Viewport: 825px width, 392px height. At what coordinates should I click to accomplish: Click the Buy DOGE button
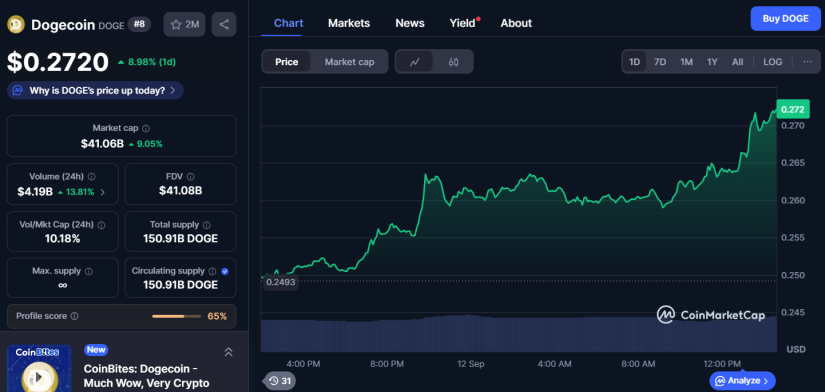click(786, 18)
